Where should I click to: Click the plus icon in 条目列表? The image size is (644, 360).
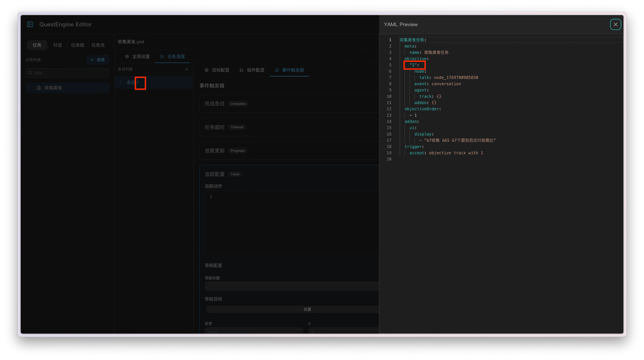click(x=187, y=69)
